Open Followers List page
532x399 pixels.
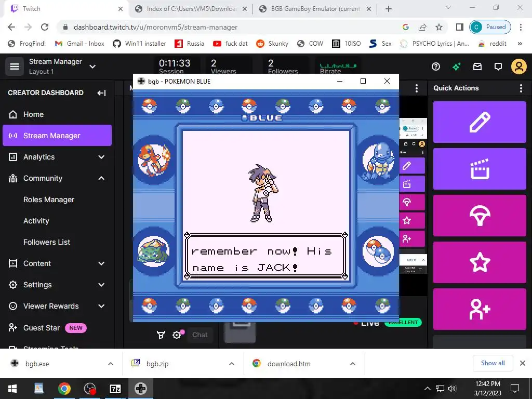coord(47,242)
